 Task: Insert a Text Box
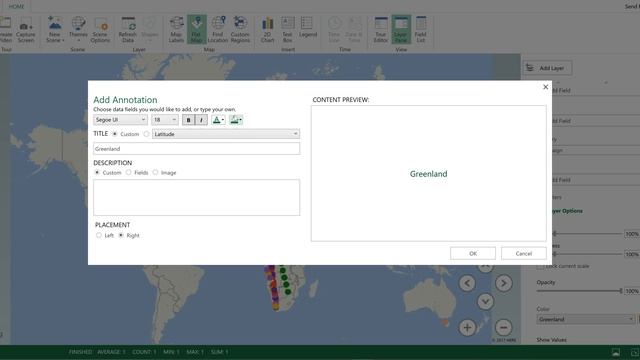coord(287,29)
